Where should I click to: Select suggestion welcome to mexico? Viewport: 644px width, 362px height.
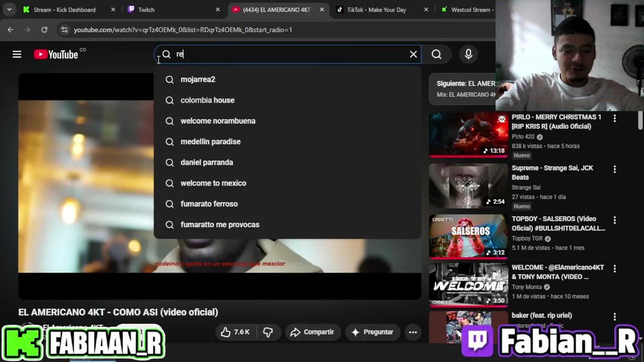[287, 183]
